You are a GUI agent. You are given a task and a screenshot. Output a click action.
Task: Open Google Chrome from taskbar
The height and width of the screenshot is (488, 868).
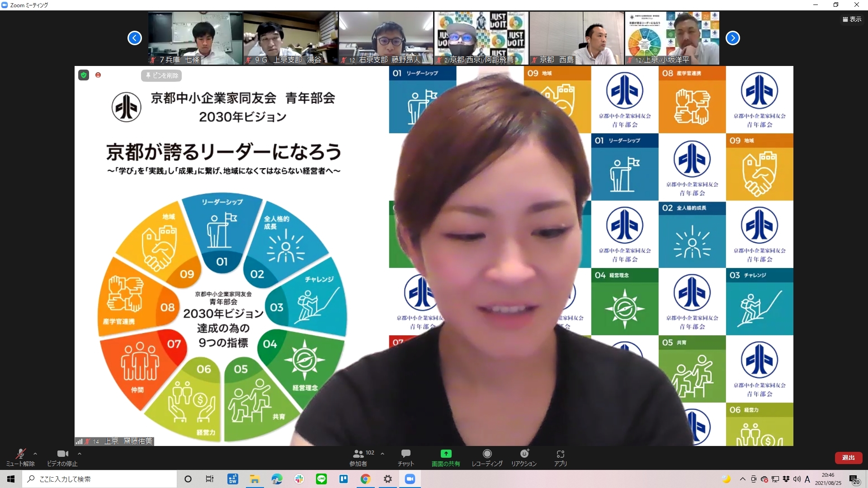coord(366,479)
